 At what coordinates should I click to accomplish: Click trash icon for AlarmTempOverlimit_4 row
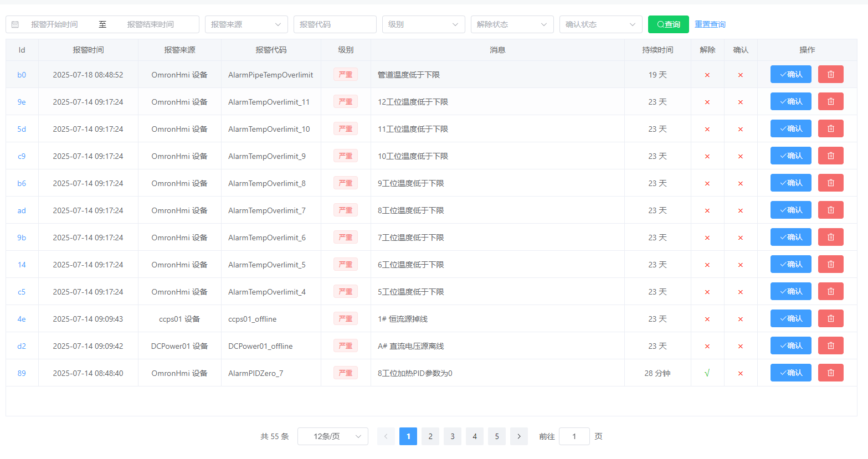[x=830, y=291]
